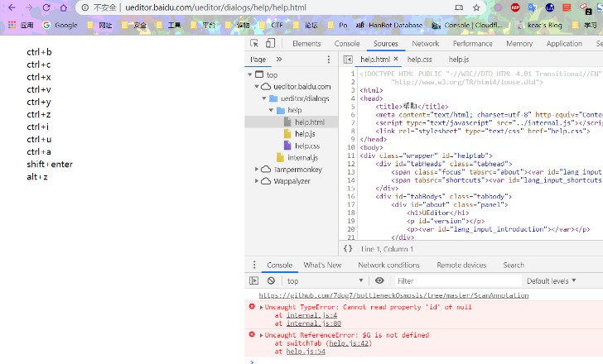Clear the console with the ban icon
The height and width of the screenshot is (364, 603).
tap(271, 280)
